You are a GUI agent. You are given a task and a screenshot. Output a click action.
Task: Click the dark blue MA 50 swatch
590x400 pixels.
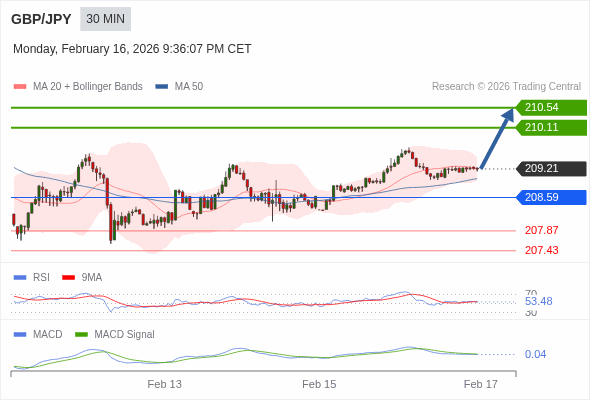click(162, 87)
